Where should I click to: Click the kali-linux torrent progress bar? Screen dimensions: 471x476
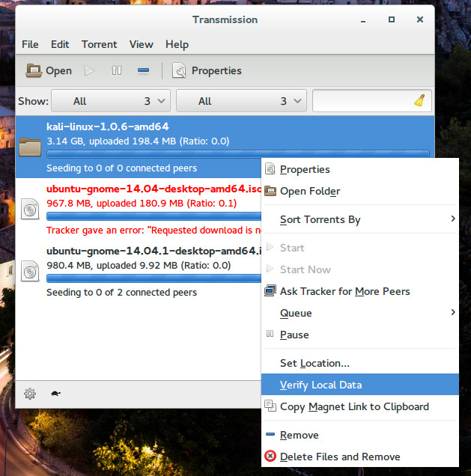click(238, 154)
